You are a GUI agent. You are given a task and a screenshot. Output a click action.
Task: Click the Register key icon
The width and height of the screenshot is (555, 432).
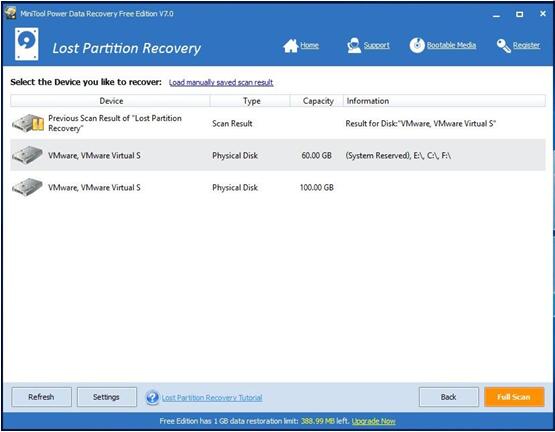tap(503, 46)
